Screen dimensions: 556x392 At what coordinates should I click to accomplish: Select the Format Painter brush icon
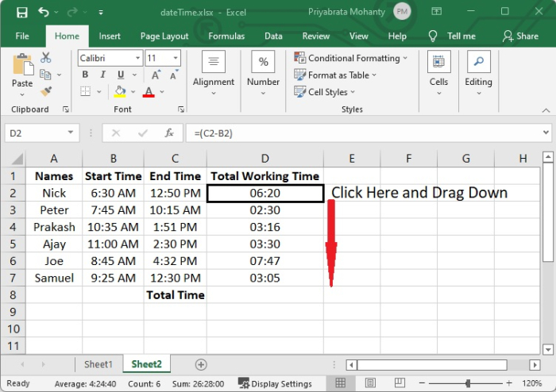point(46,91)
